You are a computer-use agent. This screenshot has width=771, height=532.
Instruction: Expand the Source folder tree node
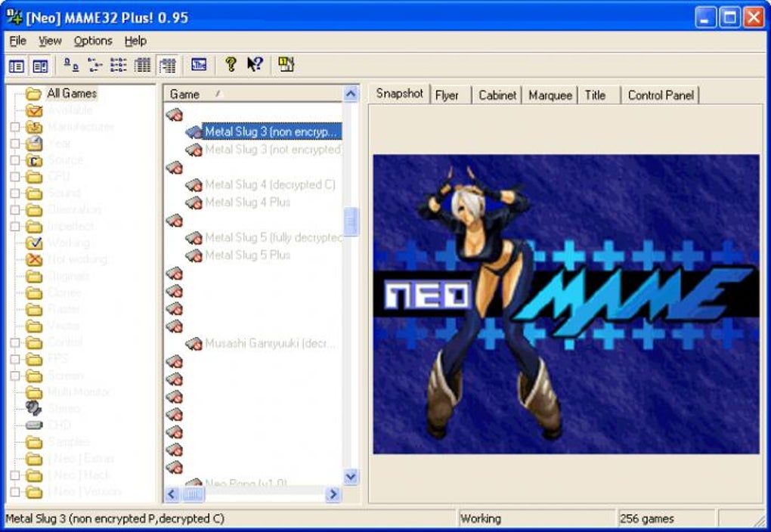click(15, 160)
